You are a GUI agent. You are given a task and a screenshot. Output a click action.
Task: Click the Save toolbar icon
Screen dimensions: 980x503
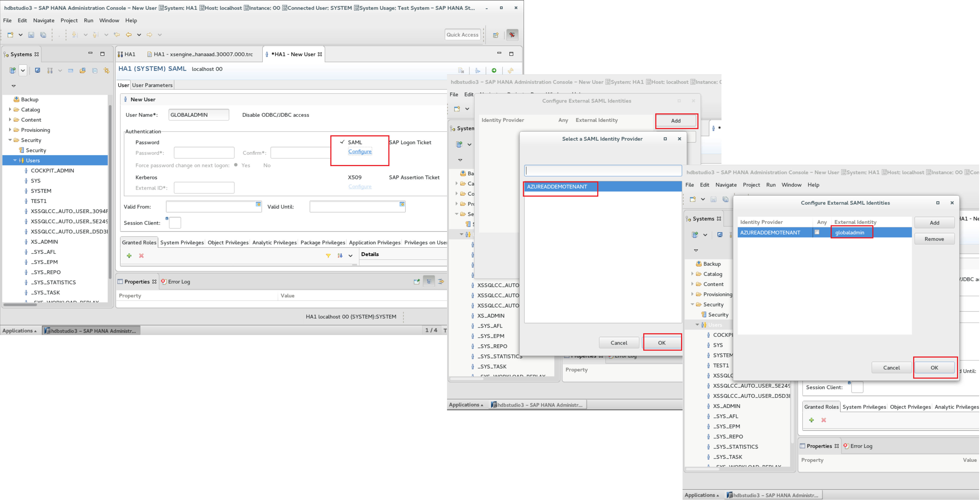(x=31, y=35)
